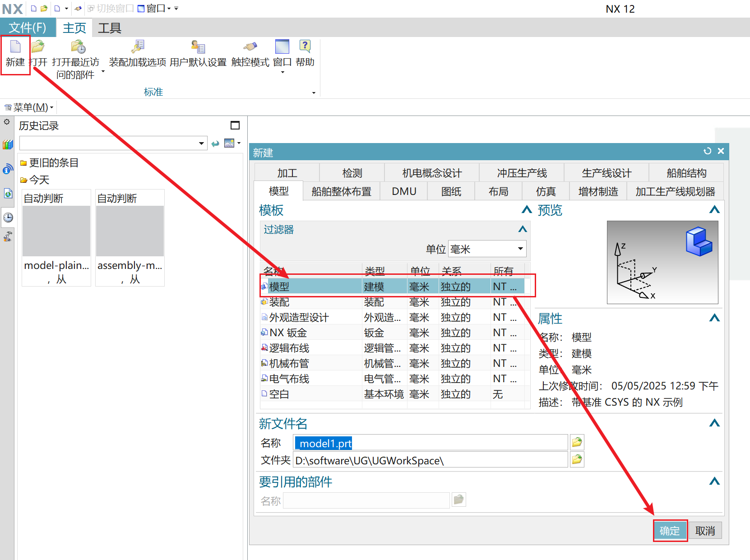Screen dimensions: 750x560
Task: Collapse the 预览 (Preview) section
Action: (714, 210)
